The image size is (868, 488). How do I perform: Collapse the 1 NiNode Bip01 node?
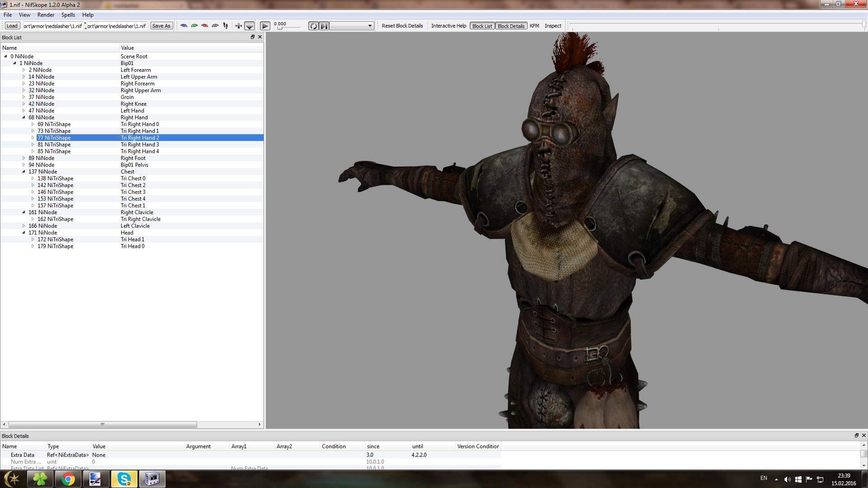[14, 63]
